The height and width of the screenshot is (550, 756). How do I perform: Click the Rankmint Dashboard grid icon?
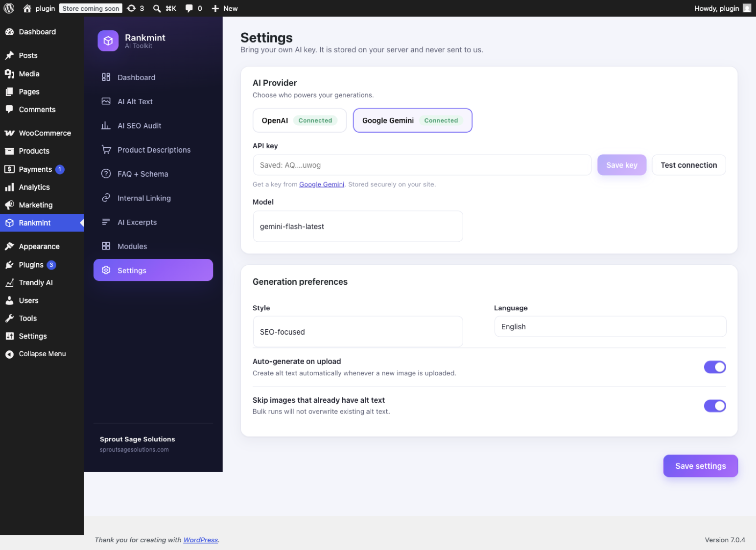[x=106, y=77]
